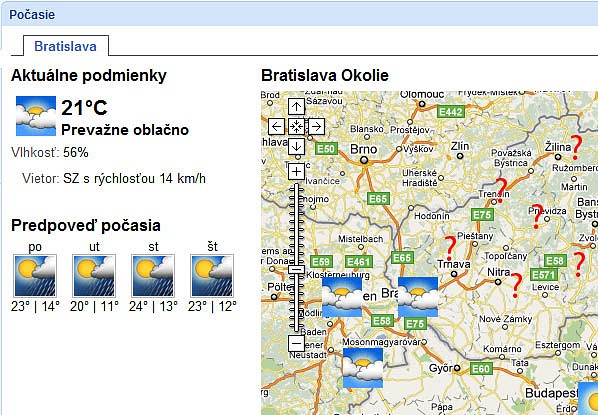Pan the map left with arrow button
The image size is (598, 415).
tap(276, 126)
